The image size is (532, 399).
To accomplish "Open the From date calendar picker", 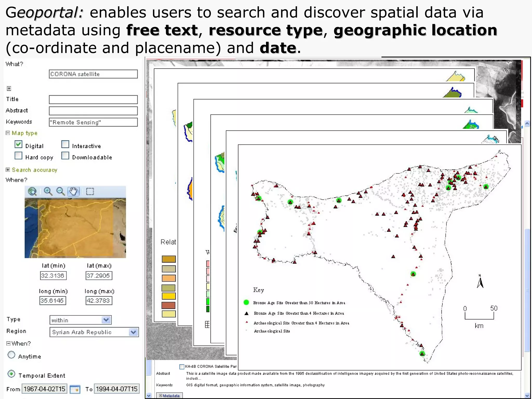I will pos(75,389).
